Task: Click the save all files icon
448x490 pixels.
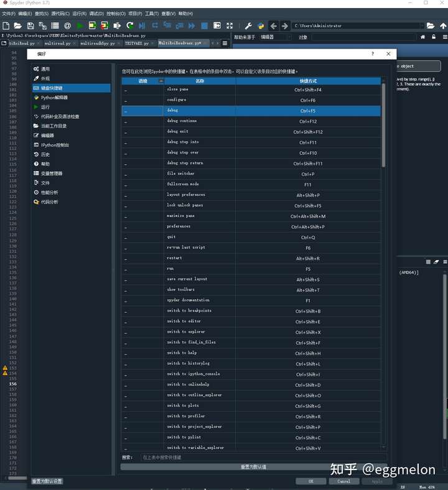Action: [x=42, y=25]
